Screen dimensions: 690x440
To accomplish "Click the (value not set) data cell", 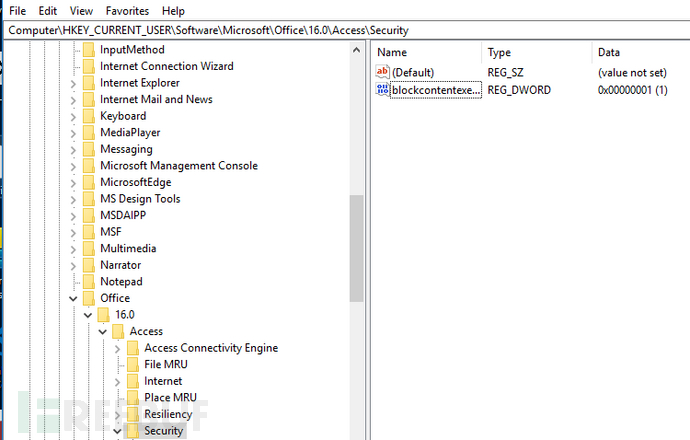I will (632, 72).
